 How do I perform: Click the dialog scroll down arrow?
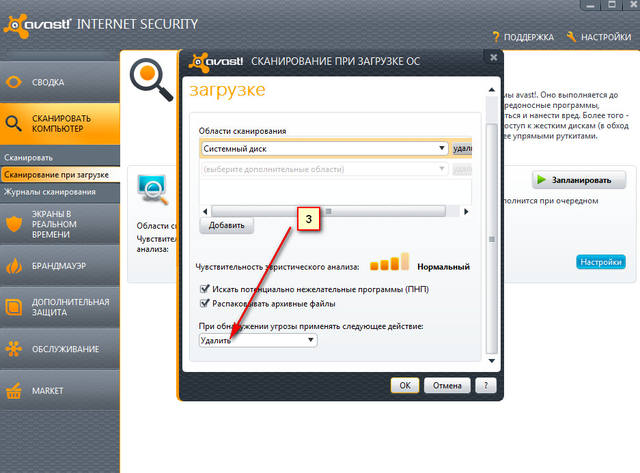click(x=492, y=361)
